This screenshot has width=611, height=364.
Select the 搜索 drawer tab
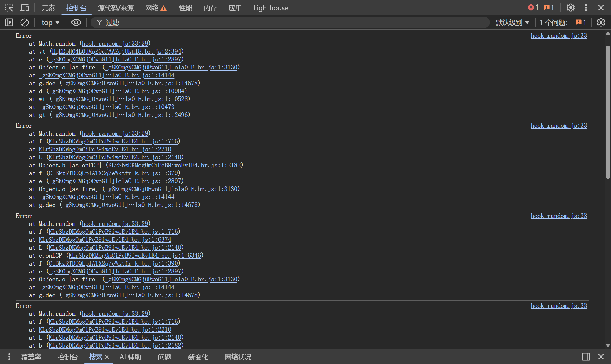point(96,357)
